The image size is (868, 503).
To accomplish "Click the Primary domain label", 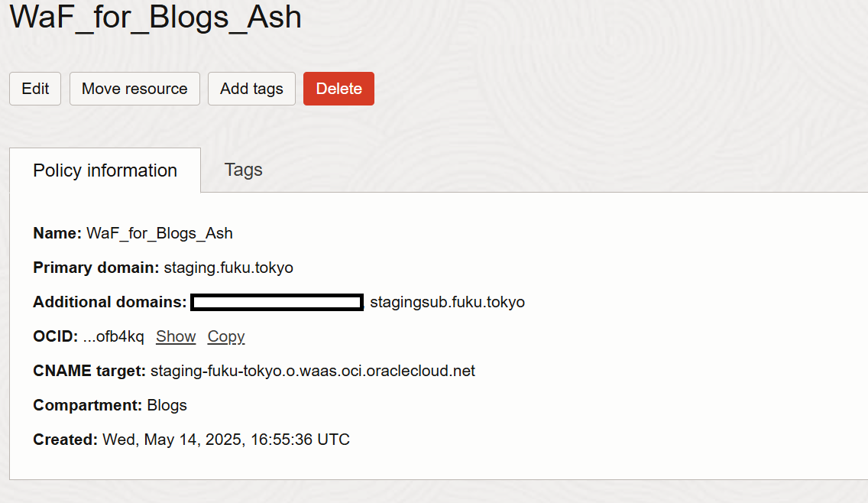I will (x=96, y=268).
